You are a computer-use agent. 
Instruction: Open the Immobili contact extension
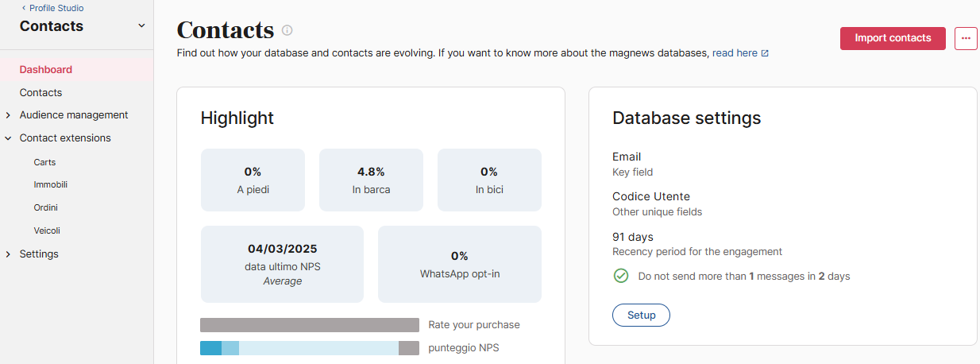(50, 184)
